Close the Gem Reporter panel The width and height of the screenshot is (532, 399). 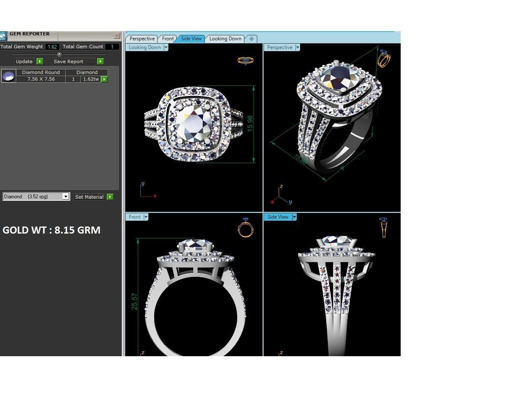pyautogui.click(x=117, y=36)
